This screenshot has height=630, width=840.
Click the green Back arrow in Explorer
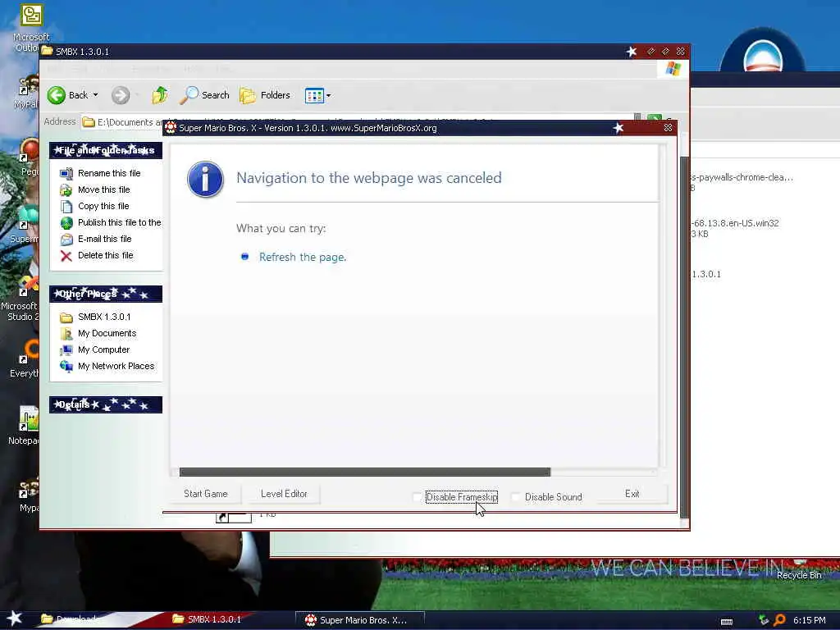coord(57,95)
